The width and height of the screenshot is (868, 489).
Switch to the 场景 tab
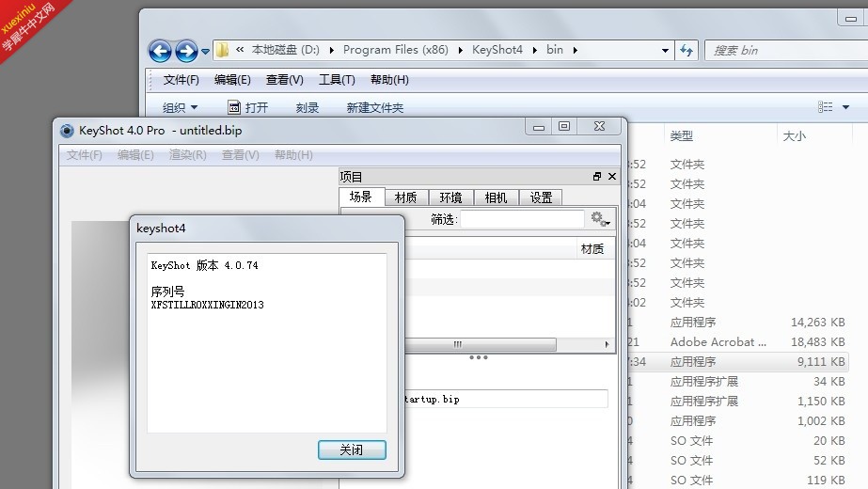coord(361,197)
